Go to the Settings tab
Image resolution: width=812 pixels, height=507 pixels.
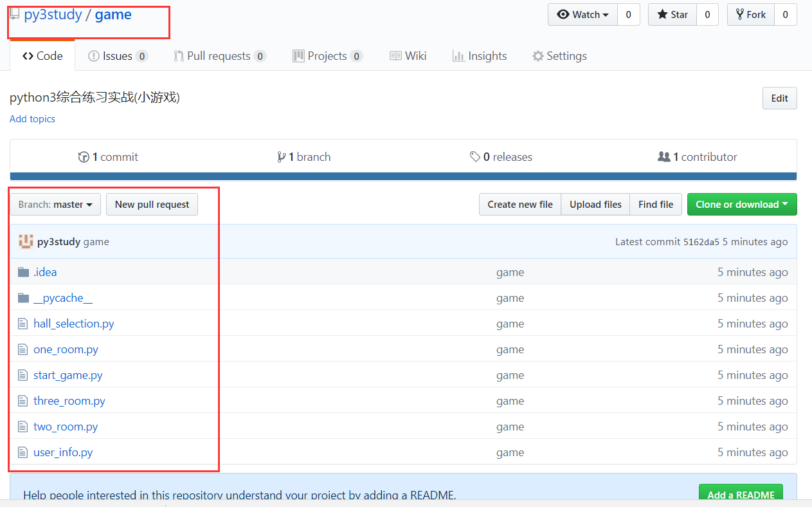click(559, 56)
